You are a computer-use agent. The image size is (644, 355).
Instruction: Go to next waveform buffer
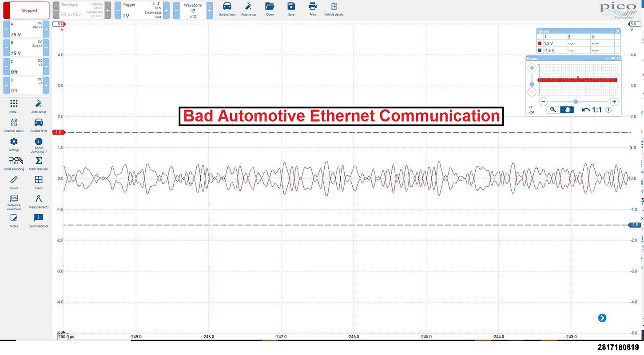tap(210, 10)
